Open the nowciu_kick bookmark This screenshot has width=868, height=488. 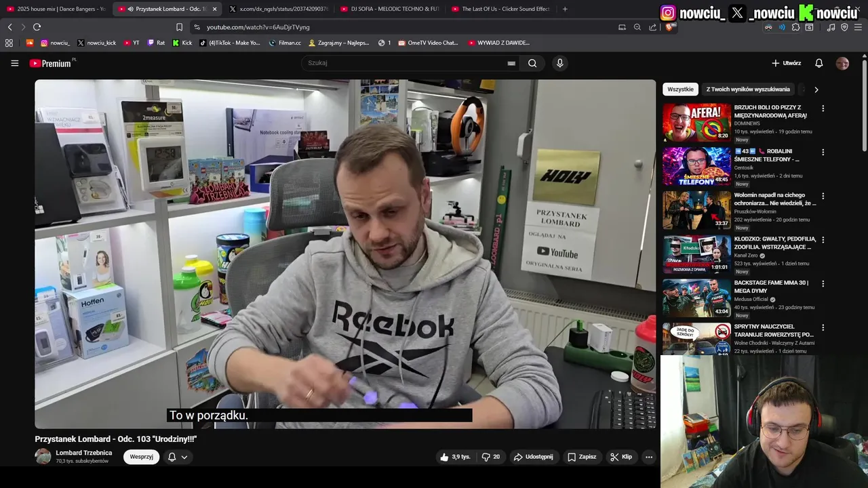click(x=96, y=43)
